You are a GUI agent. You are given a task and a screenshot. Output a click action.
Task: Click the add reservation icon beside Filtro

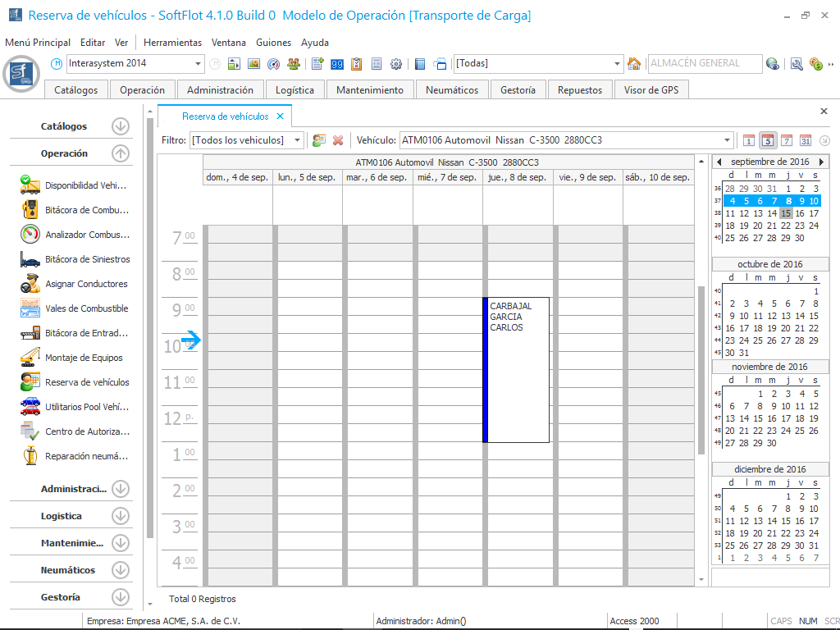(319, 140)
